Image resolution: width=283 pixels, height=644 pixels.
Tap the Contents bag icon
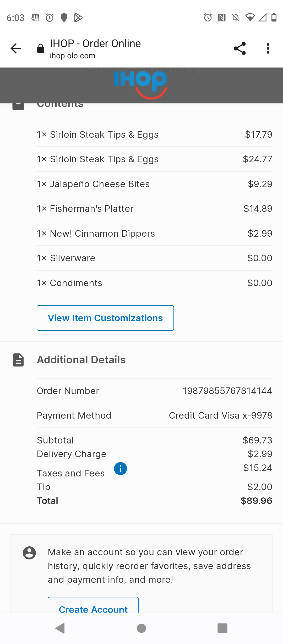pyautogui.click(x=18, y=105)
